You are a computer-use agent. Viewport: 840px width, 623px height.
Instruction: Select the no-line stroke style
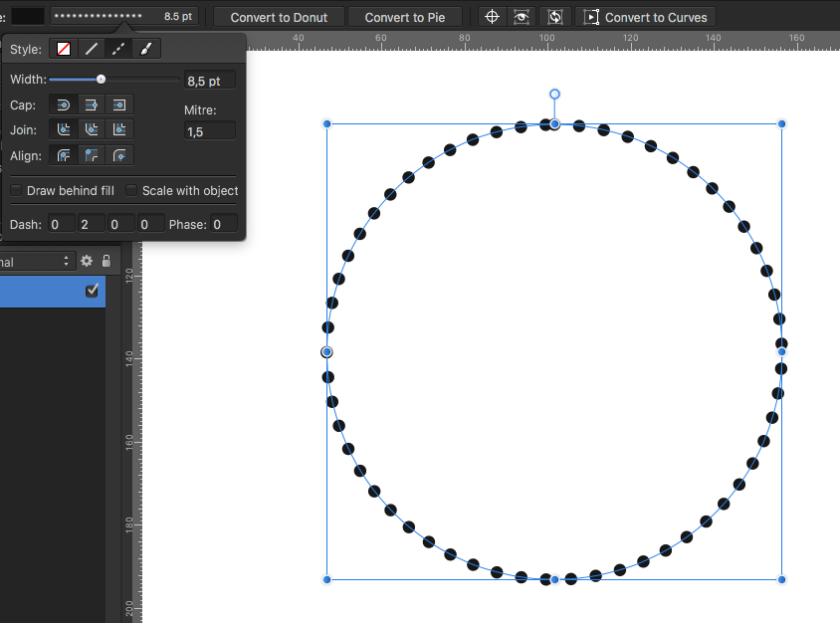click(64, 49)
